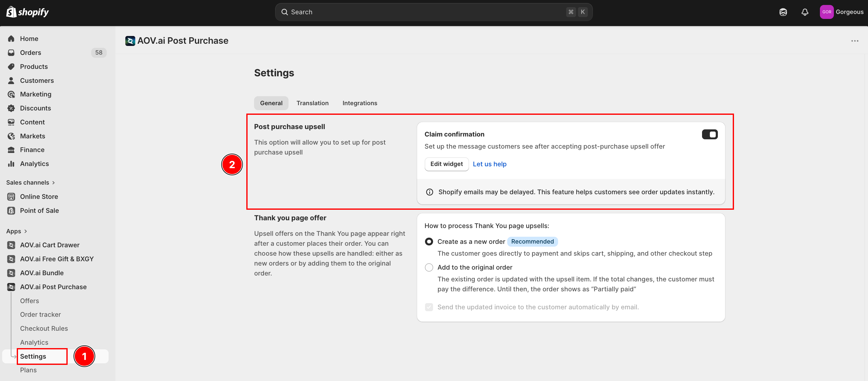
Task: Click the AOV.ai Bundle app icon
Action: 11,273
